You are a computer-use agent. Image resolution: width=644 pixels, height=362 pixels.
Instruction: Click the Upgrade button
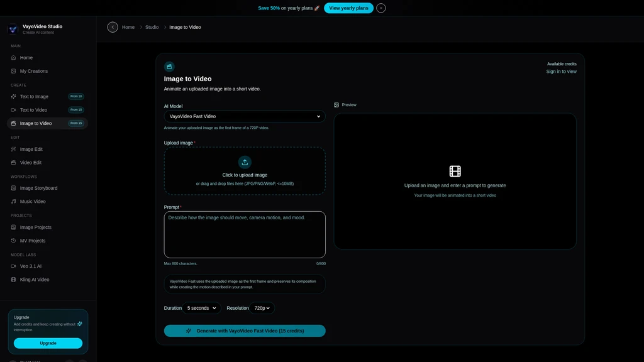coord(48,343)
